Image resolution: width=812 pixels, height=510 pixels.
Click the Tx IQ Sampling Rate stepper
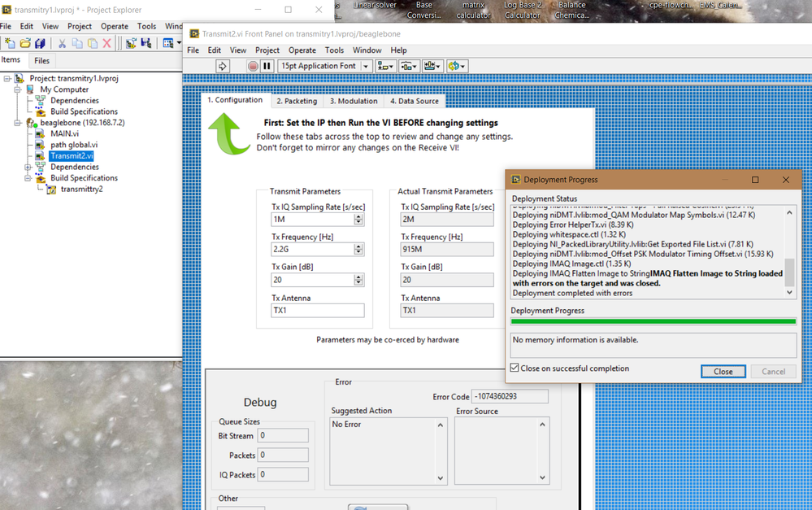(358, 220)
